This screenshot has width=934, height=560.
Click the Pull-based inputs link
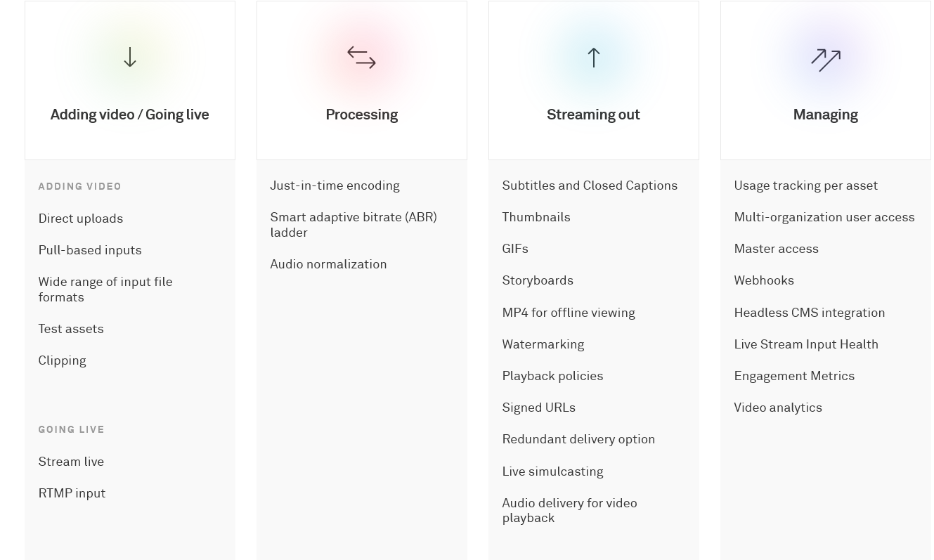coord(90,250)
